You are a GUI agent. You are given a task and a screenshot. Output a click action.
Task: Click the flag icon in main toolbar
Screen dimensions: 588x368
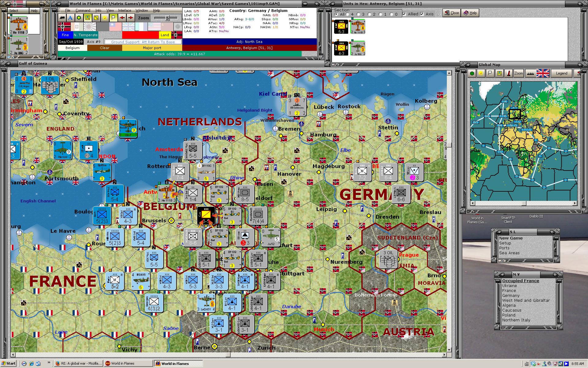[x=113, y=18]
